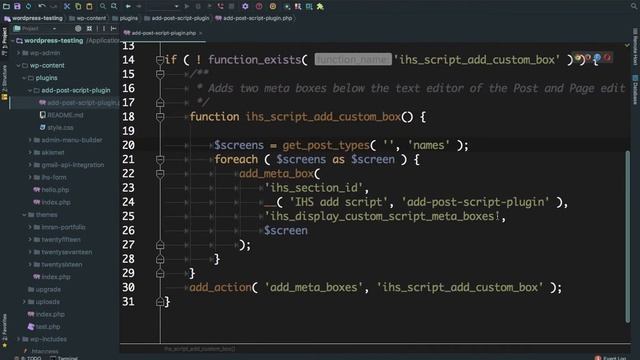Viewport: 640px width, 360px height.
Task: Open the Favorites tool window tab
Action: click(4, 331)
